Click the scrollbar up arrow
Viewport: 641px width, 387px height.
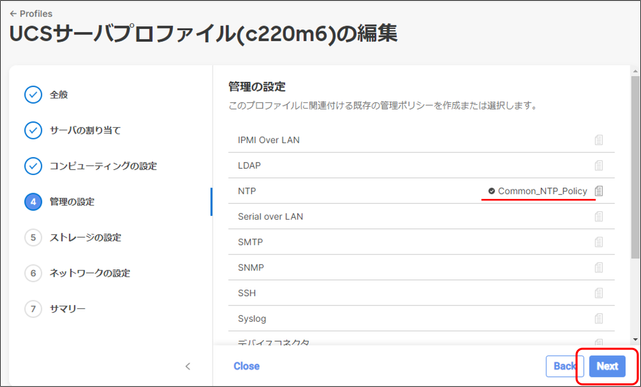click(x=634, y=72)
